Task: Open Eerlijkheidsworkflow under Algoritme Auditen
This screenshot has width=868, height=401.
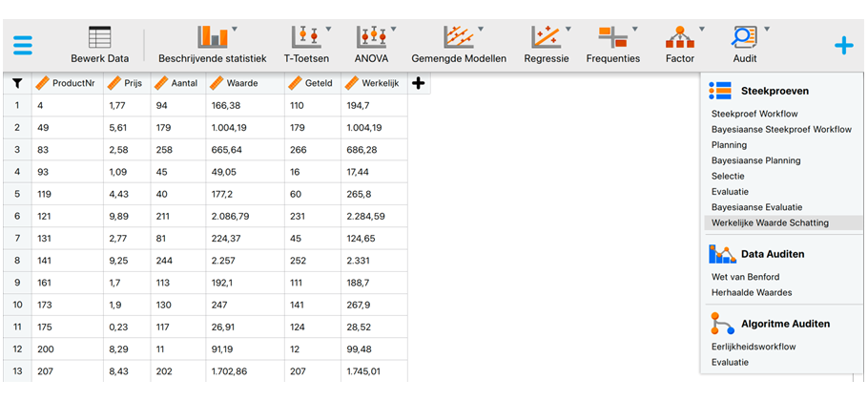Action: click(753, 347)
